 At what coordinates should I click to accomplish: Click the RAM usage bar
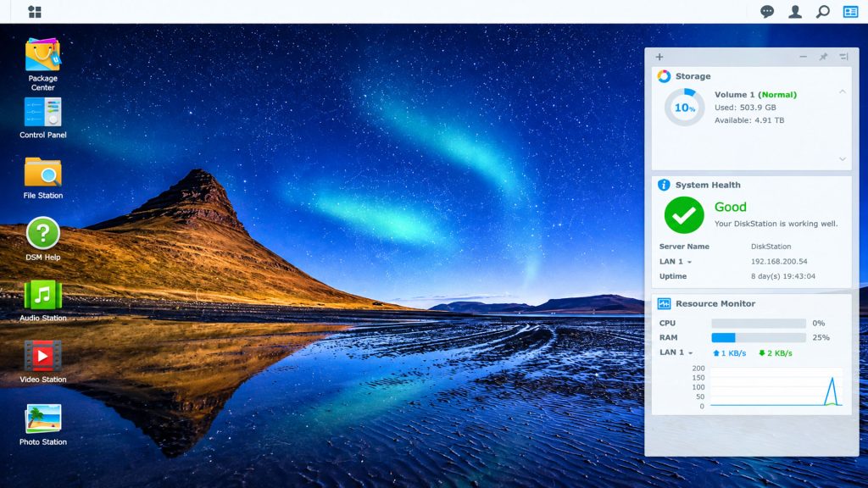(759, 337)
